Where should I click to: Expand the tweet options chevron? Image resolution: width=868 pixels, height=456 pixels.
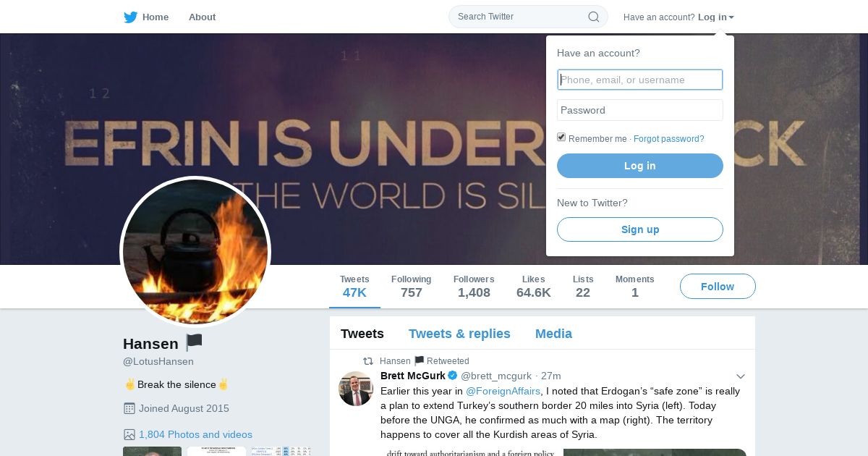741,376
